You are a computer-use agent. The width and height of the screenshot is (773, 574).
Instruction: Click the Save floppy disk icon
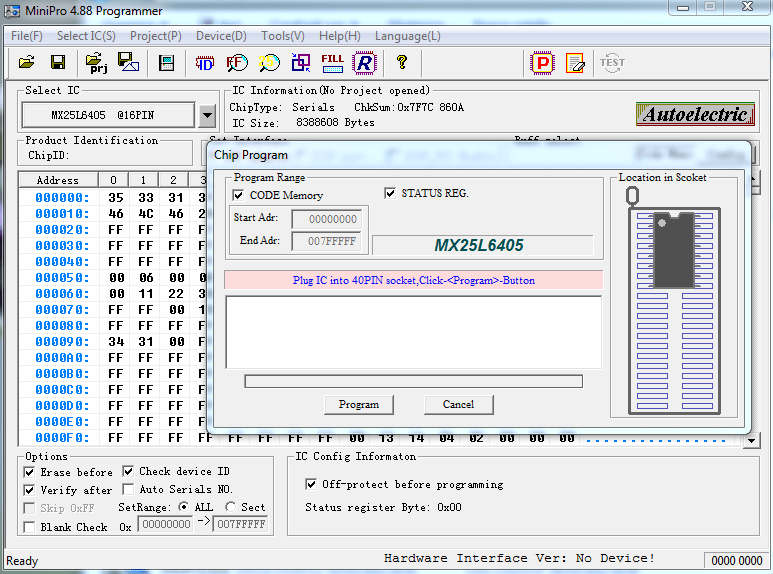(58, 63)
